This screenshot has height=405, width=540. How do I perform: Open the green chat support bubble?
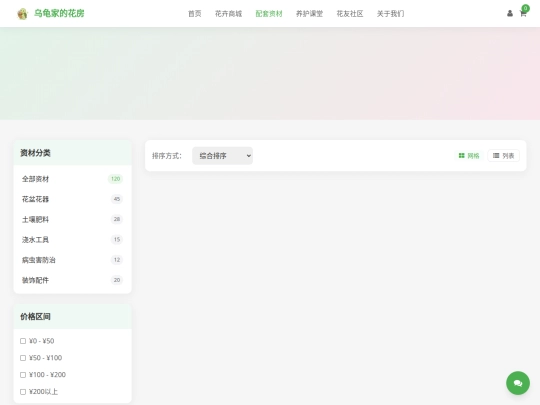pos(518,383)
